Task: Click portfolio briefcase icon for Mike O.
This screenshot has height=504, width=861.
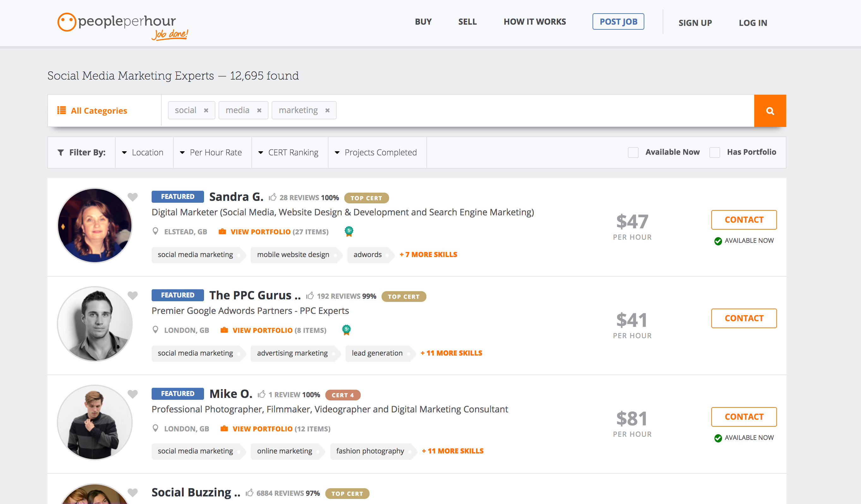Action: 224,428
